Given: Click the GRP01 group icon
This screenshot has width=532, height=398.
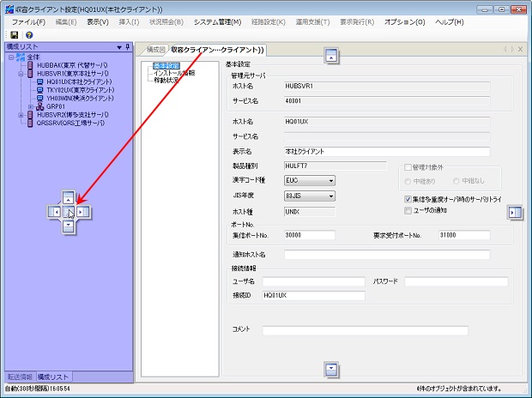Looking at the screenshot, I should point(40,106).
